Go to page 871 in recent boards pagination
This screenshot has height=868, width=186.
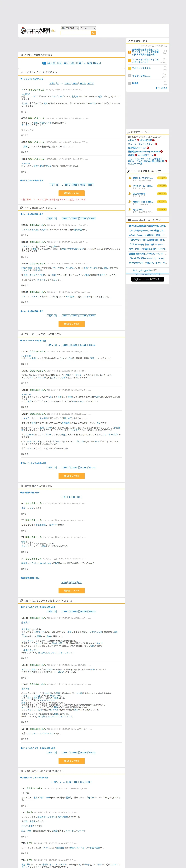point(90,63)
